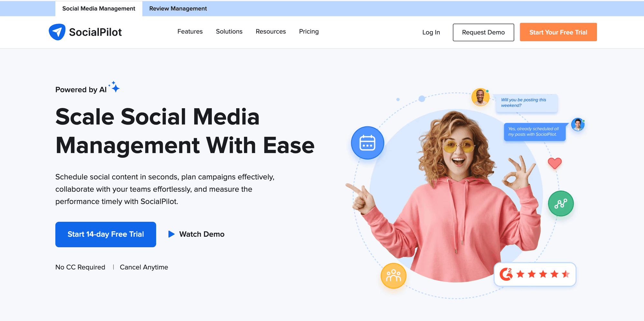Click avatar of man asking about weekend posting

pyautogui.click(x=480, y=97)
